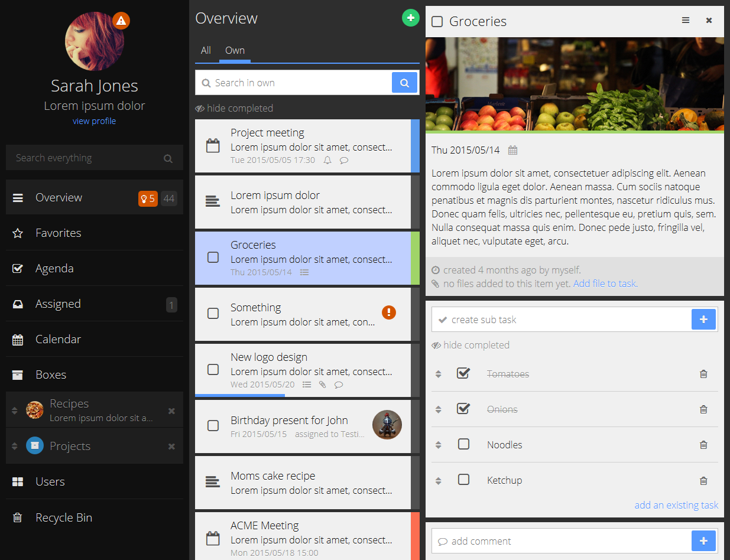
Task: Click the calendar icon on ACME Meeting
Action: pos(213,539)
